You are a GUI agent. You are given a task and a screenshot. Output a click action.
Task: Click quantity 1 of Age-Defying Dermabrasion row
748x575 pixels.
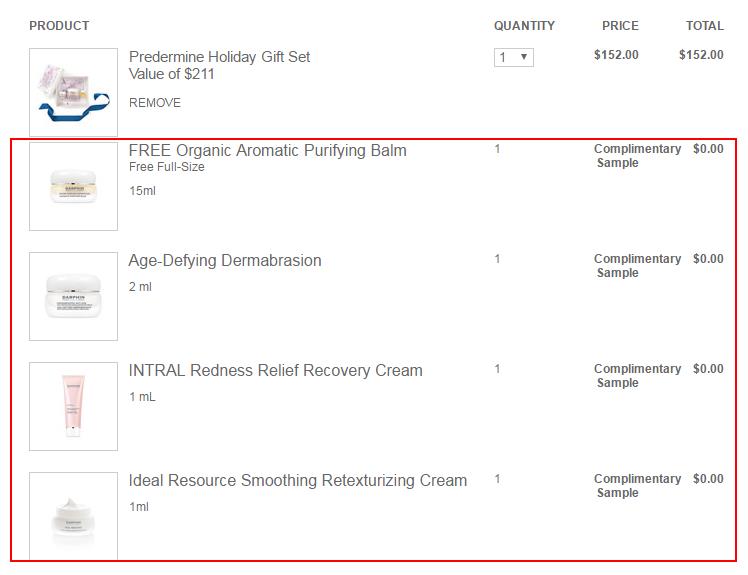[497, 259]
